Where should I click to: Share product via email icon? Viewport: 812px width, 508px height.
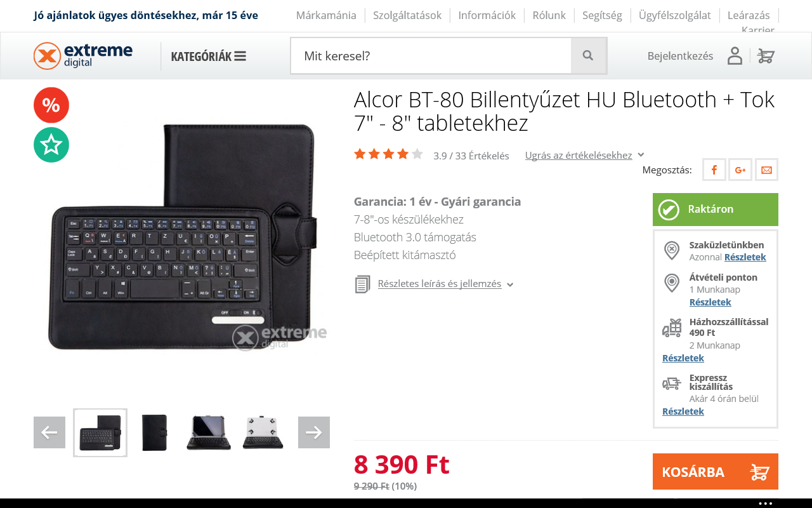[766, 170]
